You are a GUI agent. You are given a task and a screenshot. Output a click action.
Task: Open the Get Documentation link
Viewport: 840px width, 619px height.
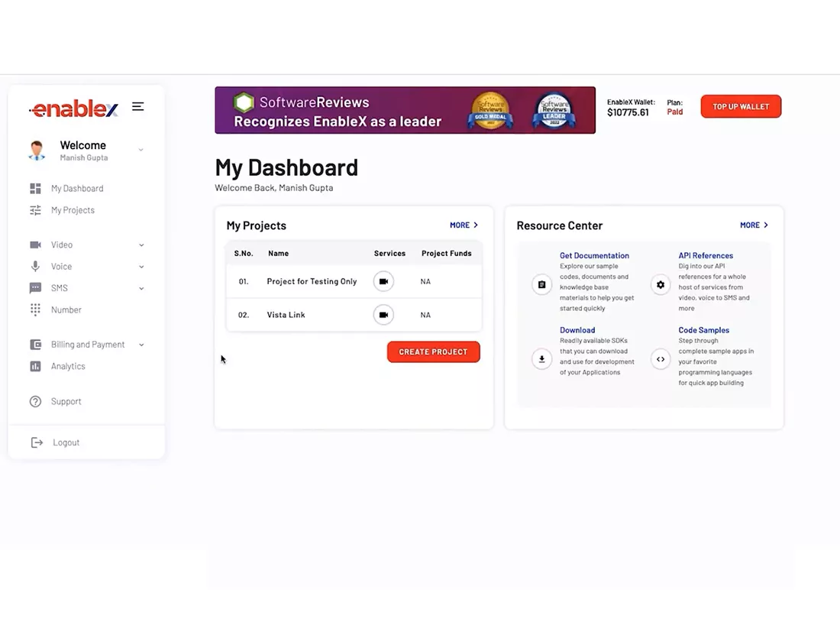pyautogui.click(x=595, y=256)
